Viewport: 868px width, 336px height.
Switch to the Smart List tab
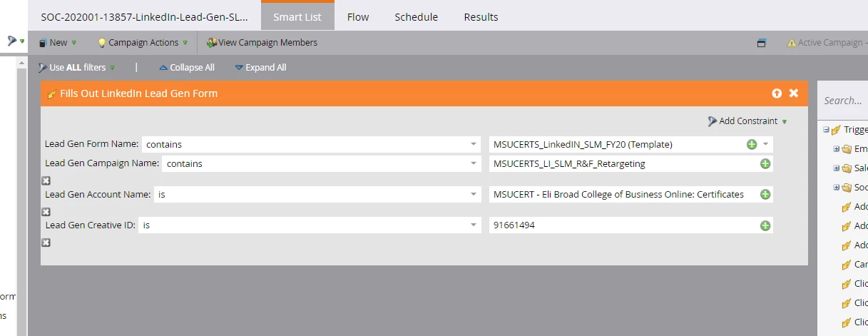[297, 16]
